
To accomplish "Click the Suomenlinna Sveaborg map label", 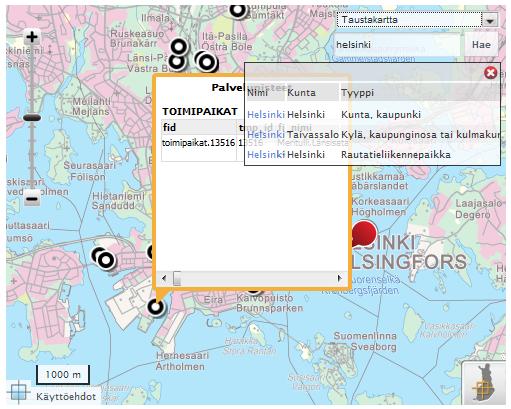I will (x=365, y=341).
